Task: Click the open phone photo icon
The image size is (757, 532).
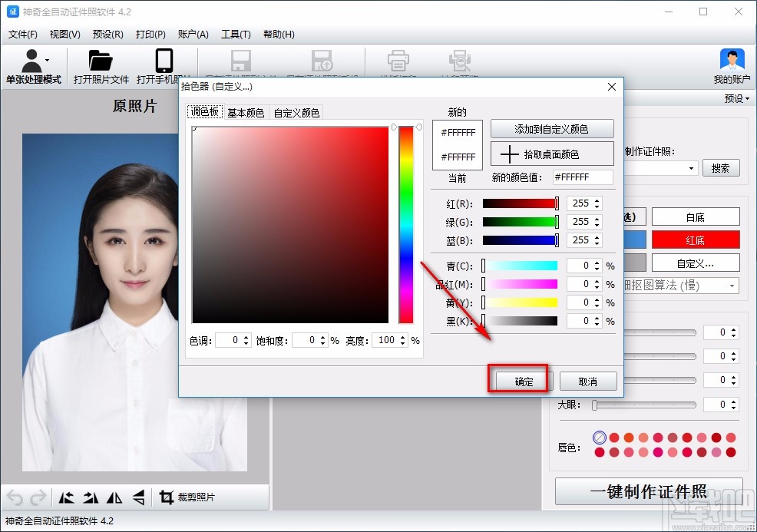Action: coord(164,61)
